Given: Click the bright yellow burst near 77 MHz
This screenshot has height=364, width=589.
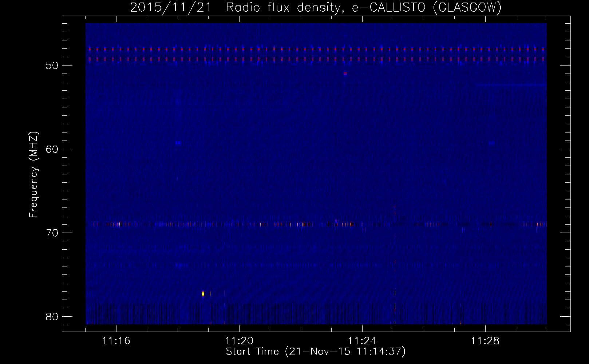Looking at the screenshot, I should click(x=203, y=294).
